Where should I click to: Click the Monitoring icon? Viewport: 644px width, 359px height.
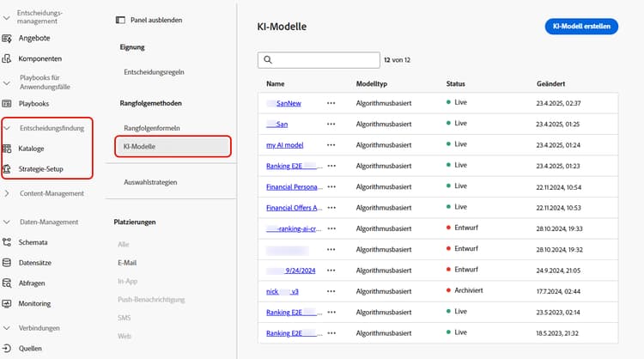point(8,304)
